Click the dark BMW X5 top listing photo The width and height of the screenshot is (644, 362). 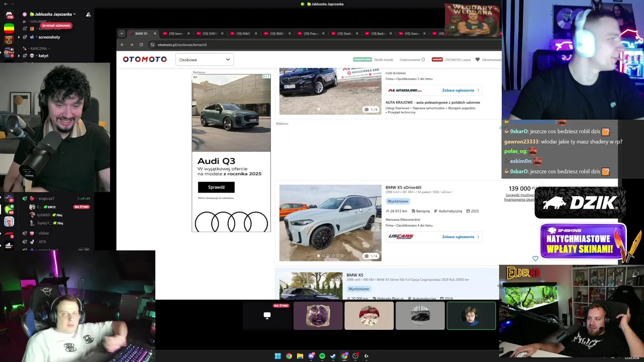tap(331, 91)
